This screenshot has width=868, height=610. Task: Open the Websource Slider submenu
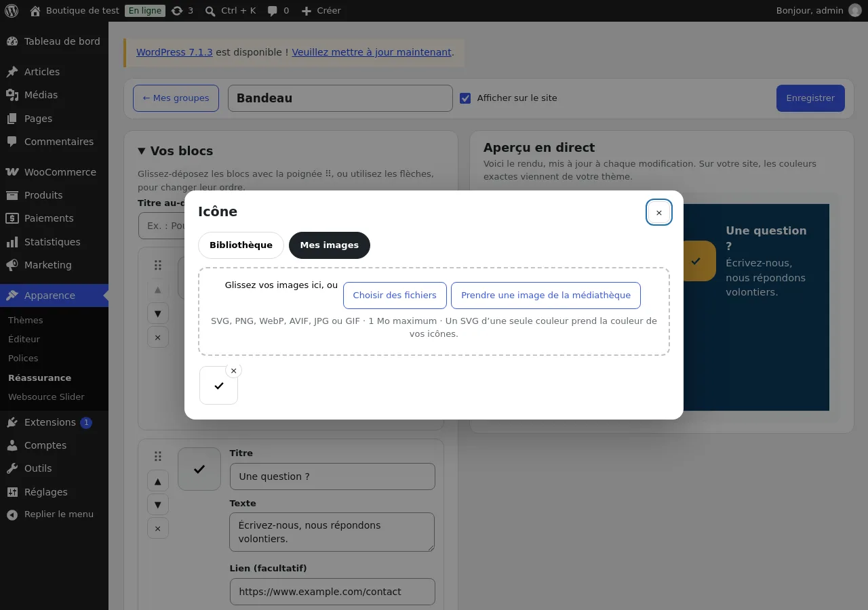click(46, 396)
